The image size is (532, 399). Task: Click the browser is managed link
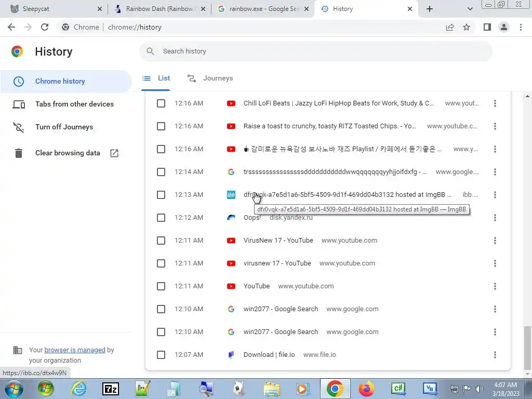(75, 350)
